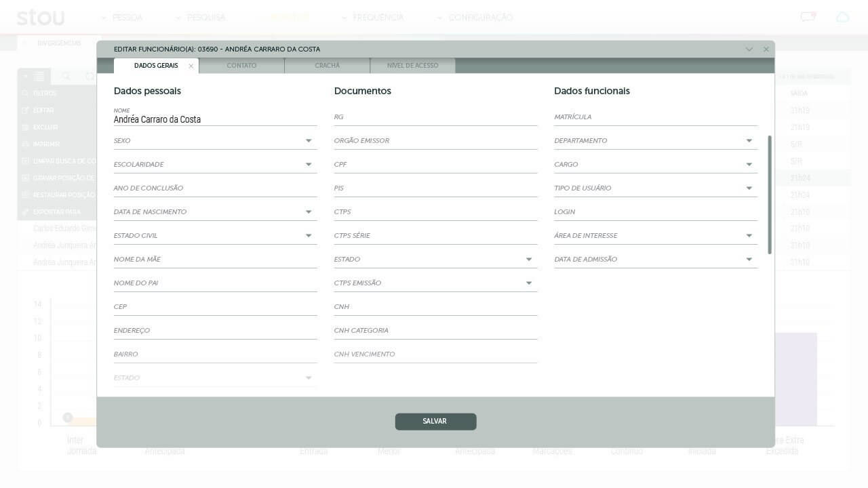Click the stou logo

click(x=41, y=17)
